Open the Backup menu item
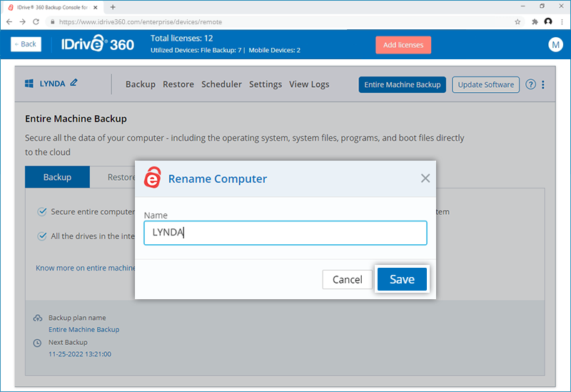This screenshot has width=571, height=392. [140, 84]
